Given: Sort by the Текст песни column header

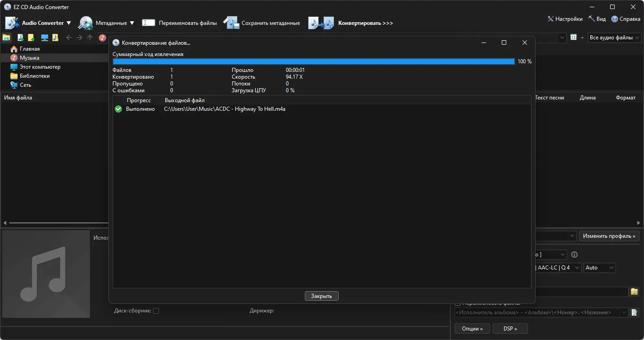Looking at the screenshot, I should pos(550,98).
